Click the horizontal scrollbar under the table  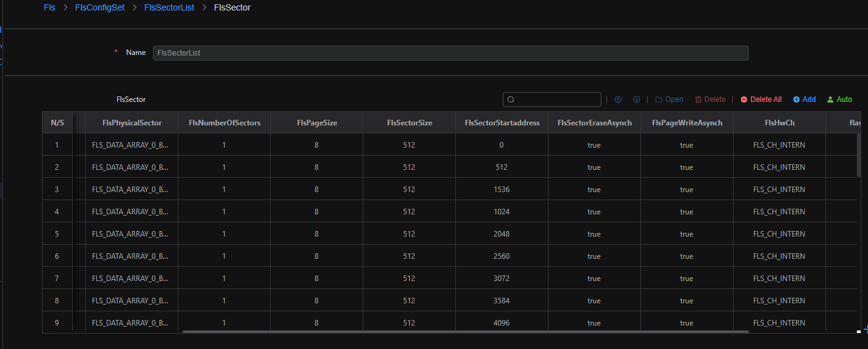[465, 332]
